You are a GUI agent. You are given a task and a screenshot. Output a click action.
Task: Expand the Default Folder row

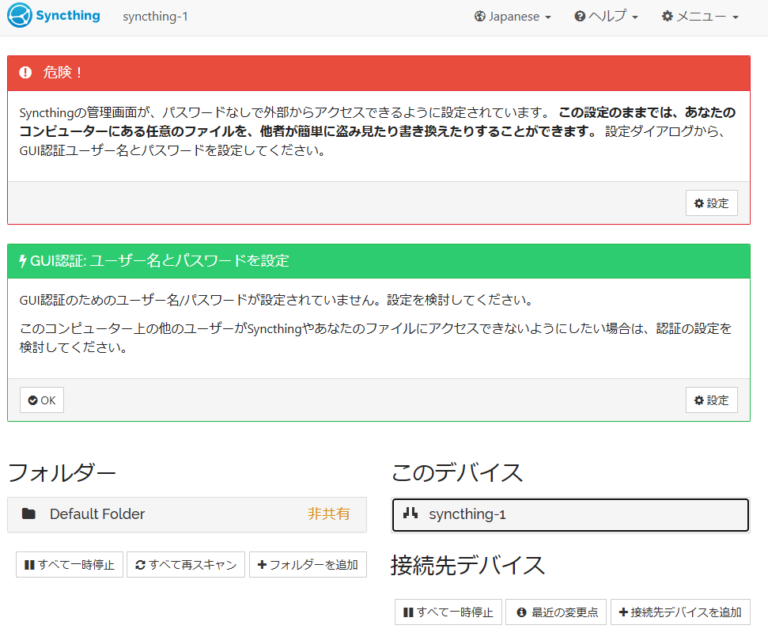[x=187, y=514]
